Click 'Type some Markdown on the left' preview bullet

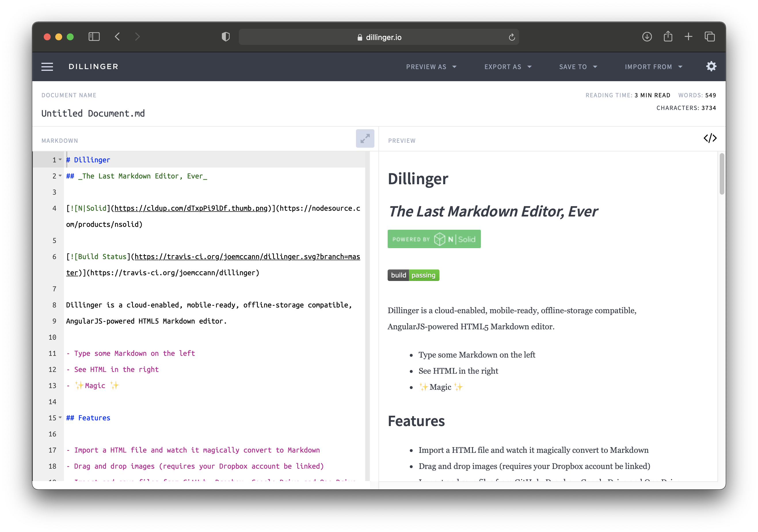tap(477, 355)
